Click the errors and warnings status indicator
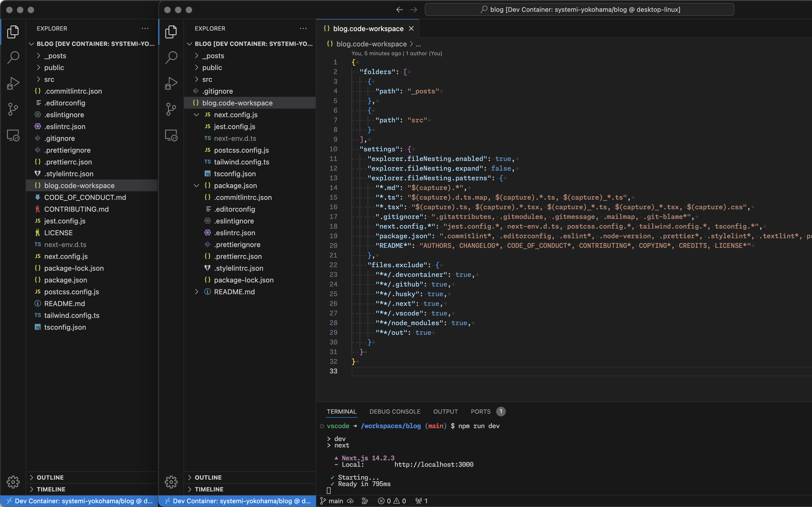This screenshot has width=812, height=507. (392, 501)
